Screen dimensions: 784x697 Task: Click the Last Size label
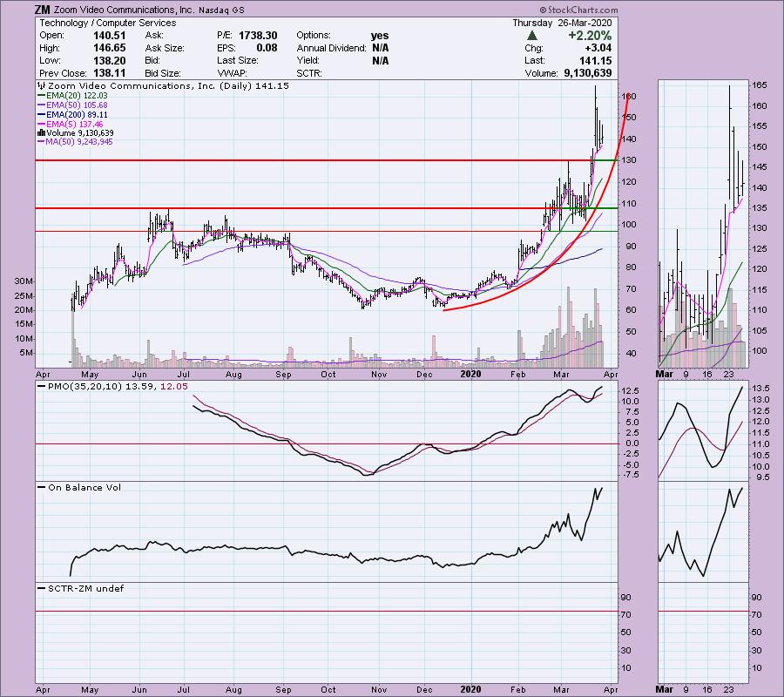pos(238,60)
